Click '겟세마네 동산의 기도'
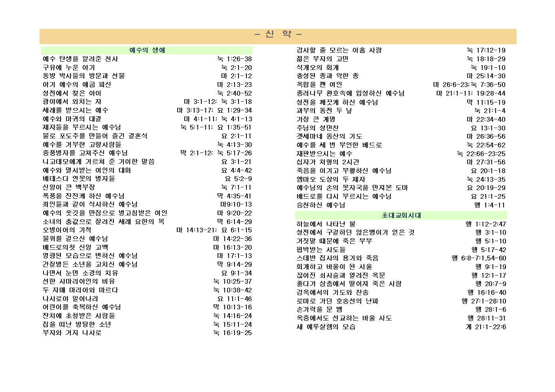Image resolution: width=555 pixels, height=392 pixels. pos(329,136)
